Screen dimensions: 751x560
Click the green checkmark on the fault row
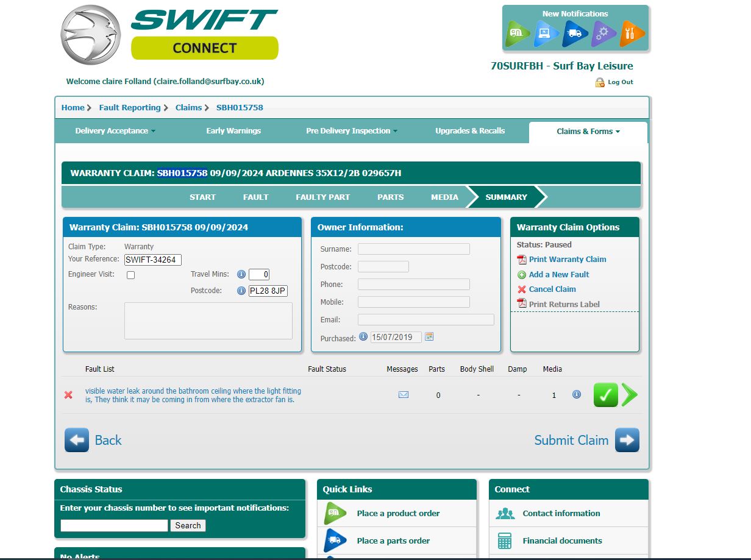coord(606,395)
